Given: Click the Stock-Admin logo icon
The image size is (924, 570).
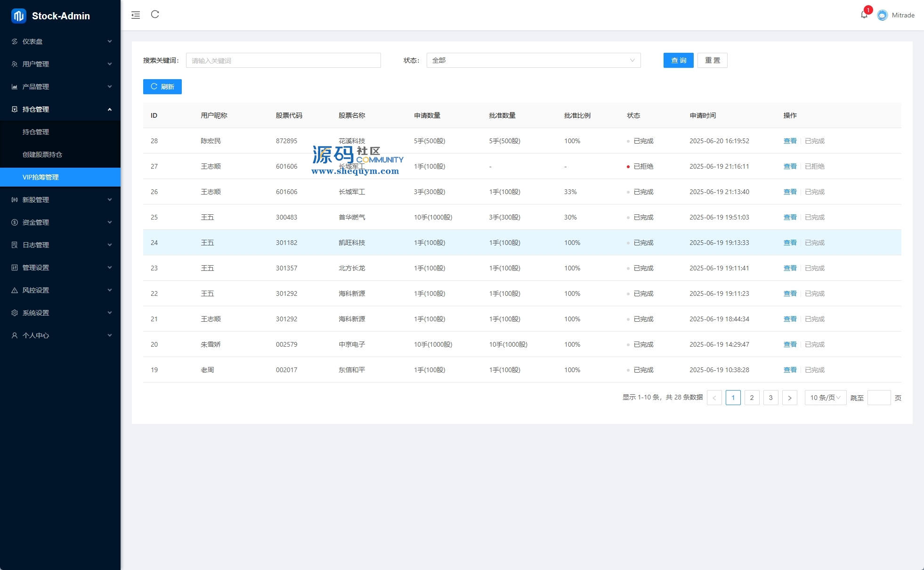Looking at the screenshot, I should coord(19,16).
